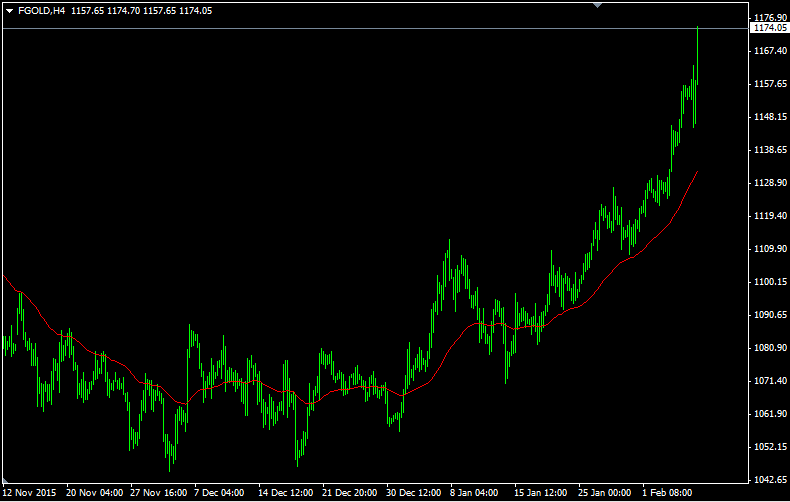Viewport: 790px width, 502px height.
Task: Click the 1109.90 price scale label
Action: tap(770, 248)
